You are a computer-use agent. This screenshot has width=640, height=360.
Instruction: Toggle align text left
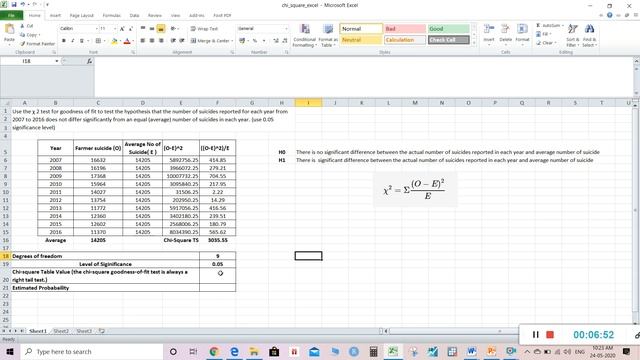pos(143,40)
